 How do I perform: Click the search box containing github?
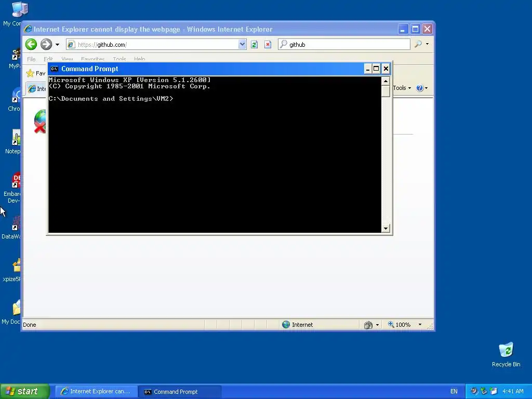click(x=344, y=45)
